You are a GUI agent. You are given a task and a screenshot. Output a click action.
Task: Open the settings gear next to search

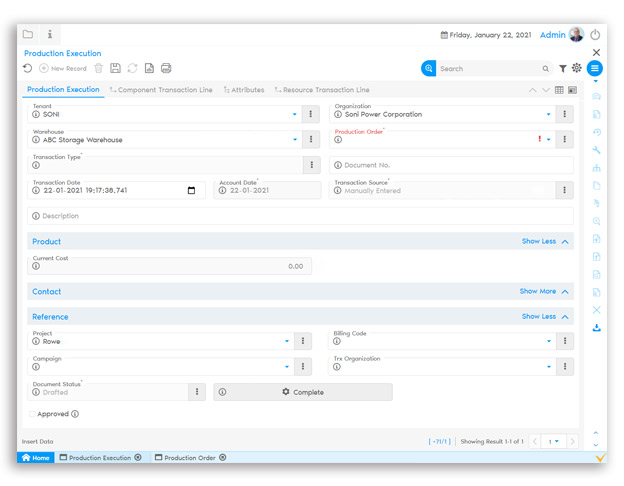pos(577,69)
